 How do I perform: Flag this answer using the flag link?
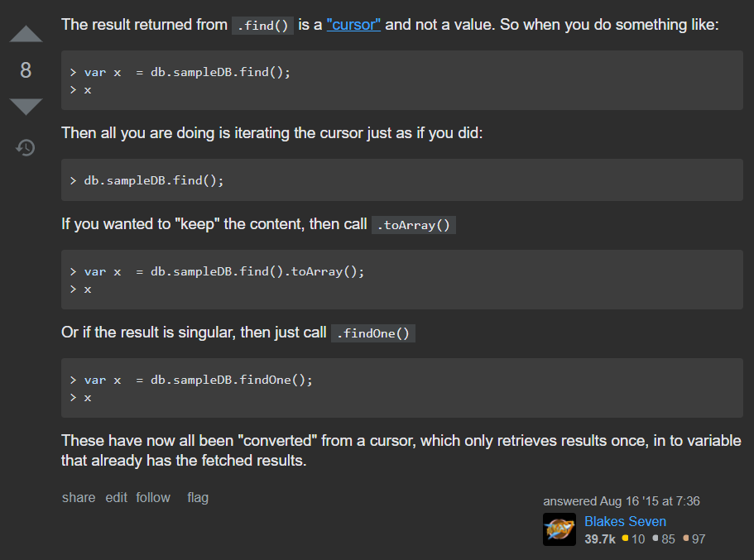(x=198, y=497)
